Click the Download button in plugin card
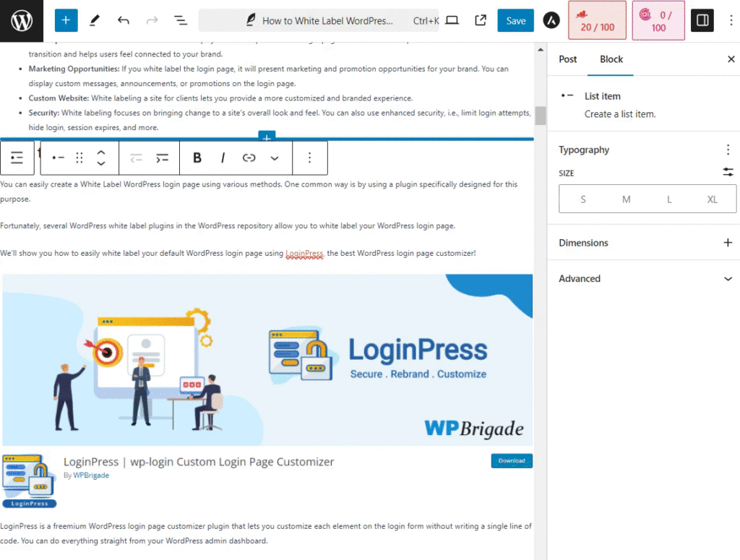This screenshot has width=740, height=560. [512, 460]
